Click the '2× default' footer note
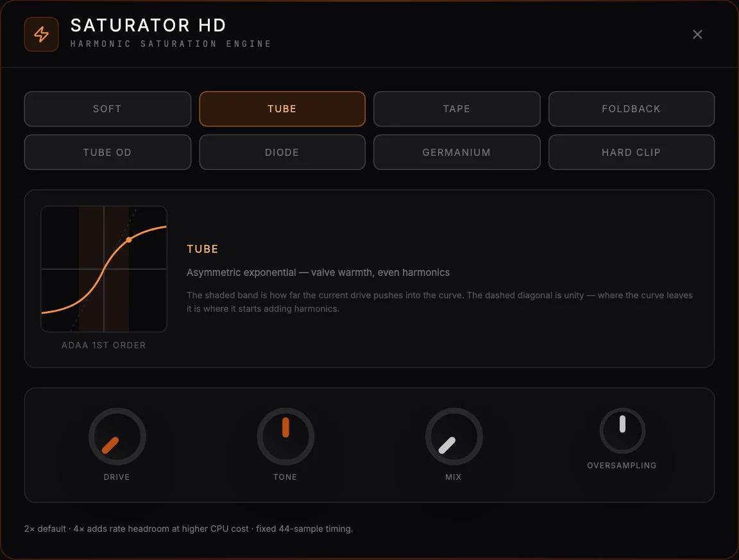Screen dimensions: 739x560 [x=189, y=529]
